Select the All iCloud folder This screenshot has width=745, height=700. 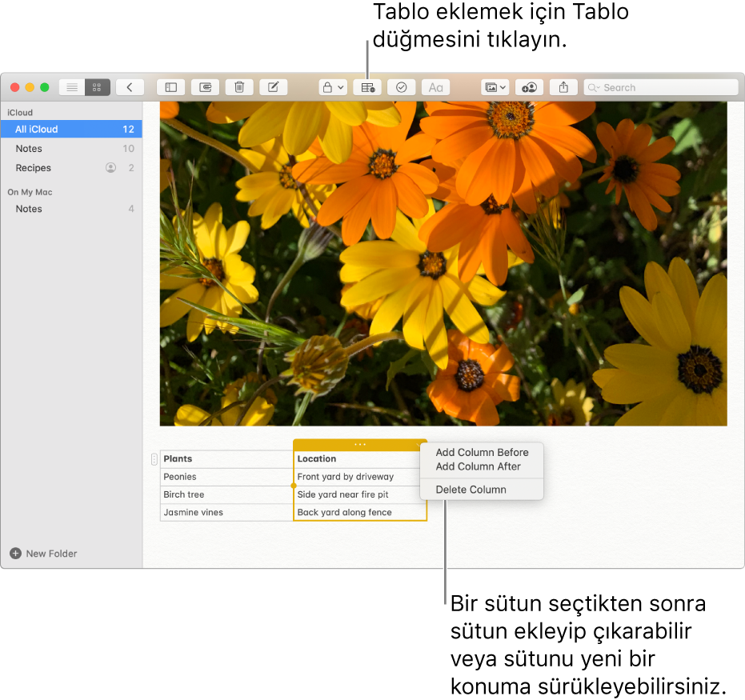click(71, 129)
